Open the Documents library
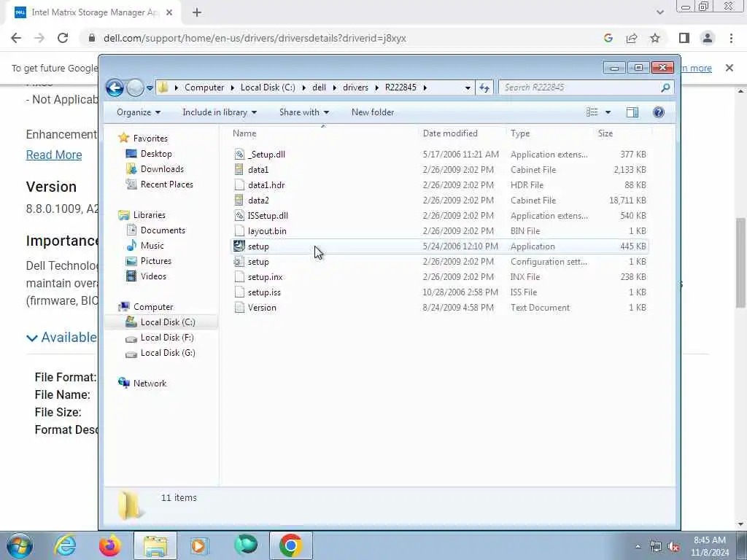 pos(163,230)
